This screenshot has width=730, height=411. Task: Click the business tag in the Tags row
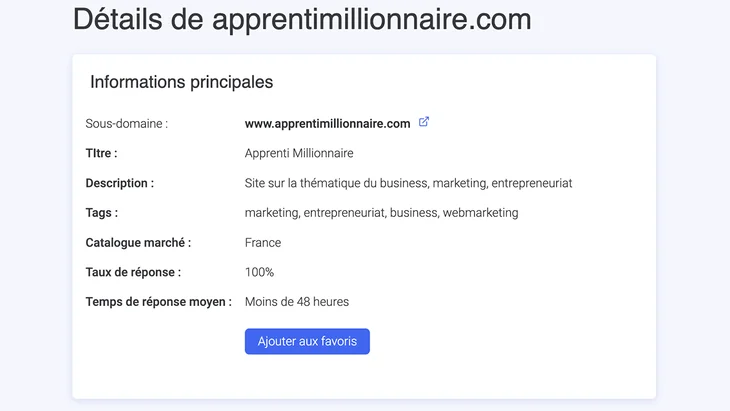413,213
